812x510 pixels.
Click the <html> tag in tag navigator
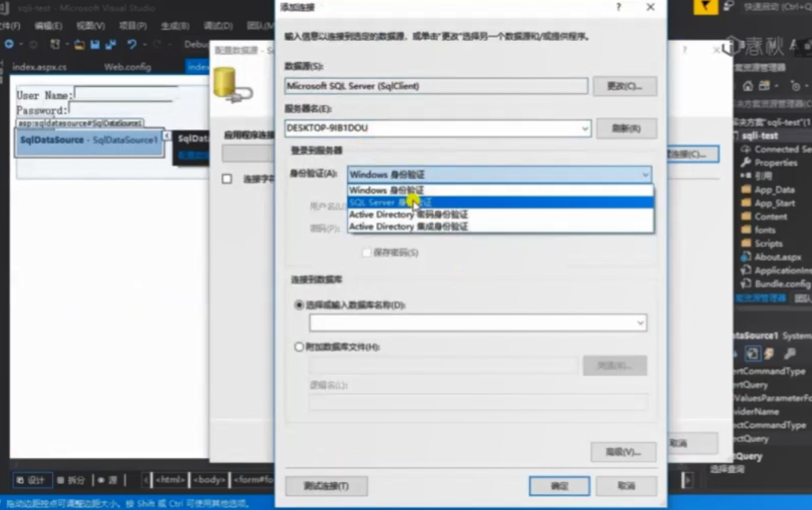[170, 480]
